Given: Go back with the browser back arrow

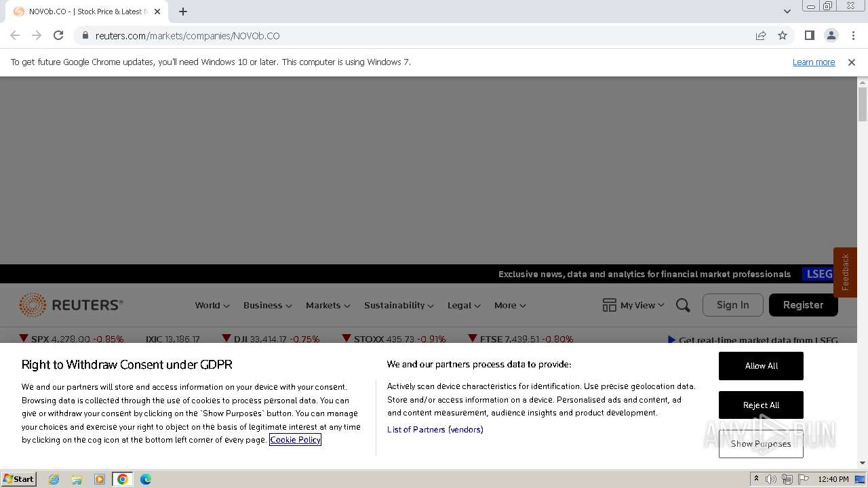Looking at the screenshot, I should tap(15, 35).
